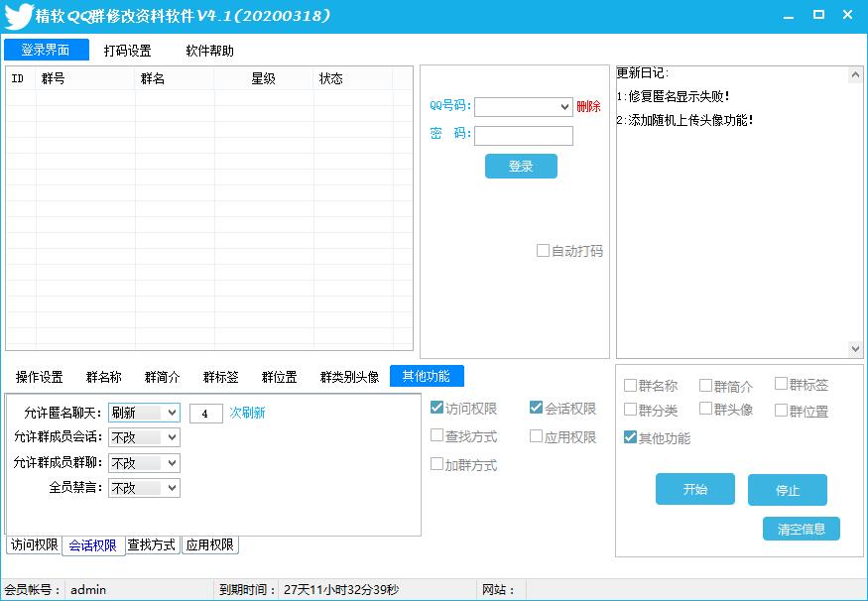The image size is (868, 601).
Task: Focus the 密码 input field
Action: click(x=524, y=136)
